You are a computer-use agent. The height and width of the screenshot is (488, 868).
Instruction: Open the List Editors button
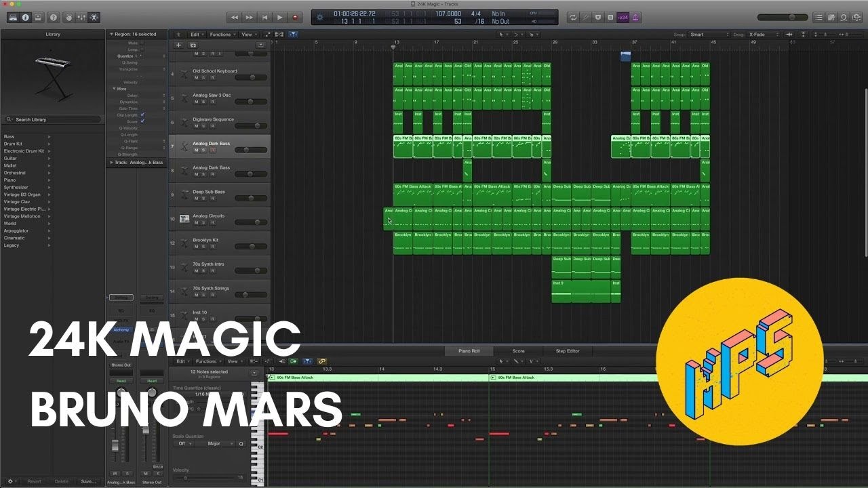point(819,17)
